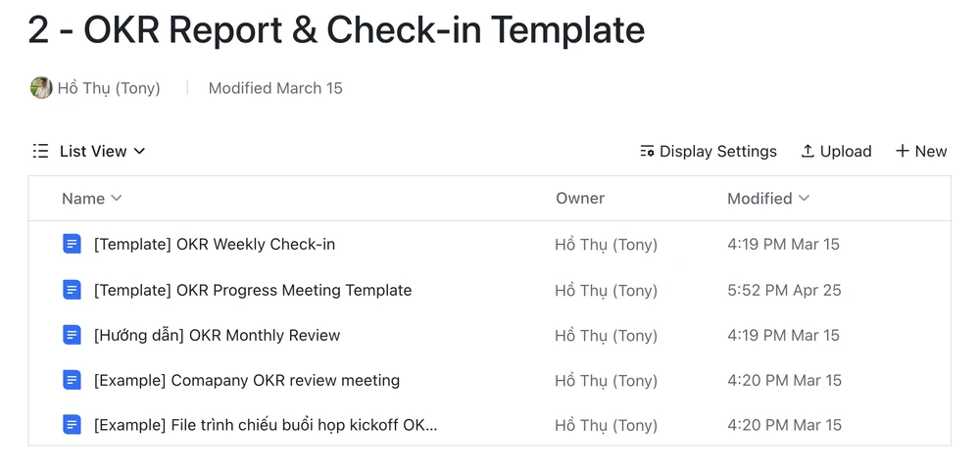Click the document icon for OKR Weekly Check-in

[x=72, y=244]
